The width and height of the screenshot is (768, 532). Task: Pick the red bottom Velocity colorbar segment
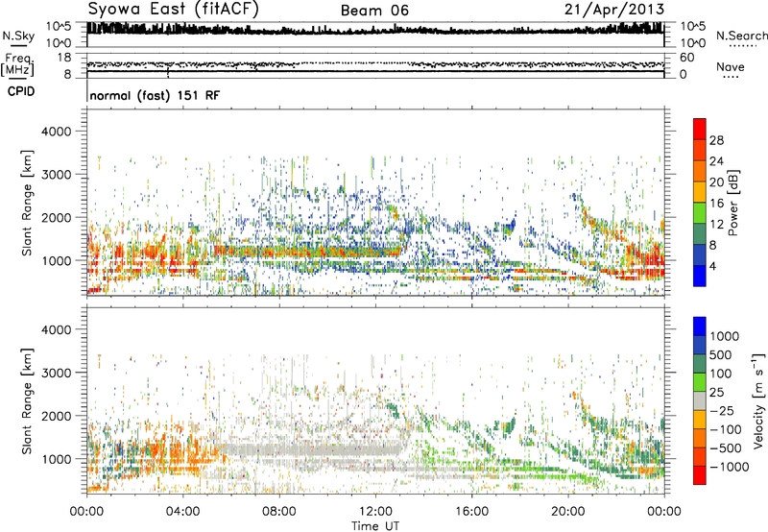point(700,475)
